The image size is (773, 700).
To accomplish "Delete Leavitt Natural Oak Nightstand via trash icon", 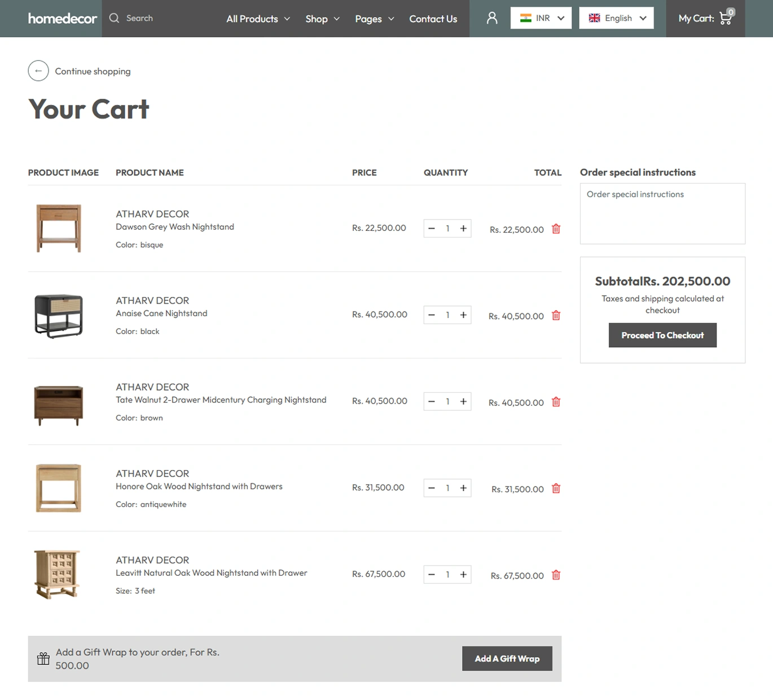I will tap(556, 574).
